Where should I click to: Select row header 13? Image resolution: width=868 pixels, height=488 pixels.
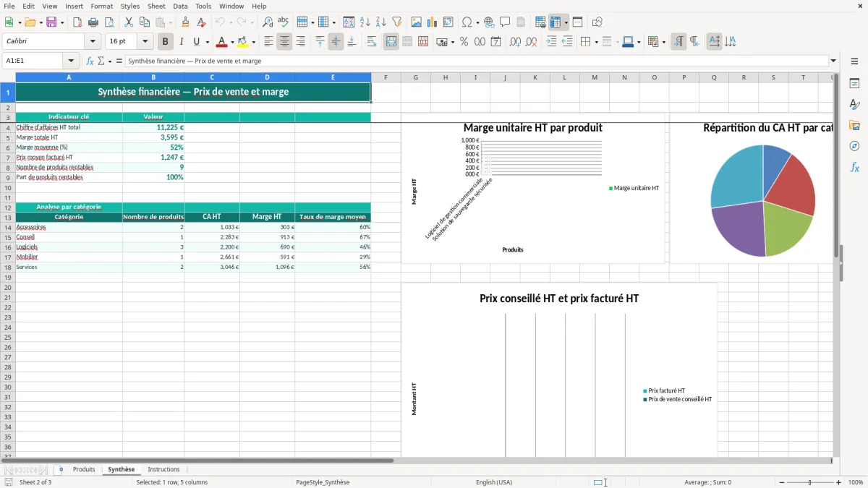(8, 217)
